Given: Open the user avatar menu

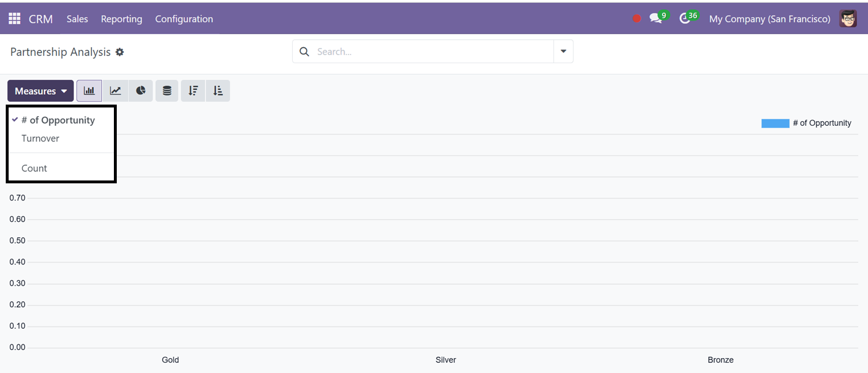Looking at the screenshot, I should 848,18.
